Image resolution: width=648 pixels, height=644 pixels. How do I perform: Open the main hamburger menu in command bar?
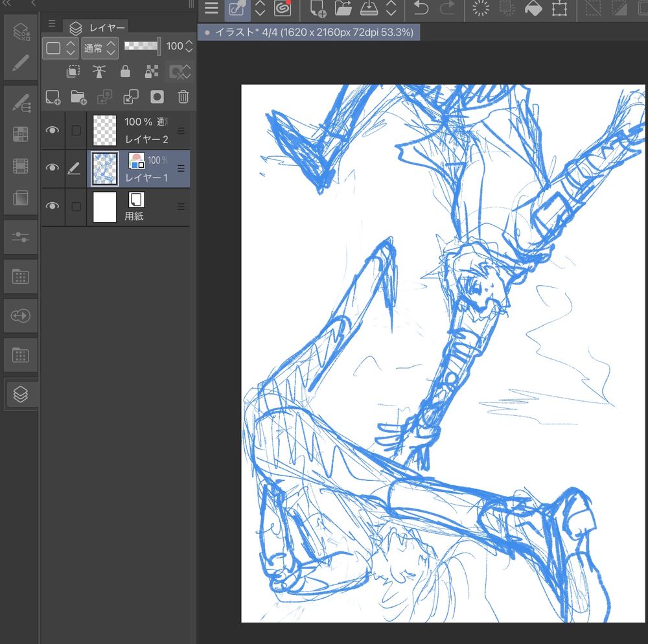coord(211,7)
